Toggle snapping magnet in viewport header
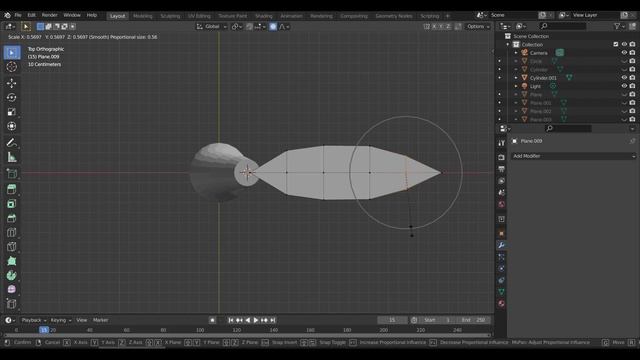 (249, 27)
